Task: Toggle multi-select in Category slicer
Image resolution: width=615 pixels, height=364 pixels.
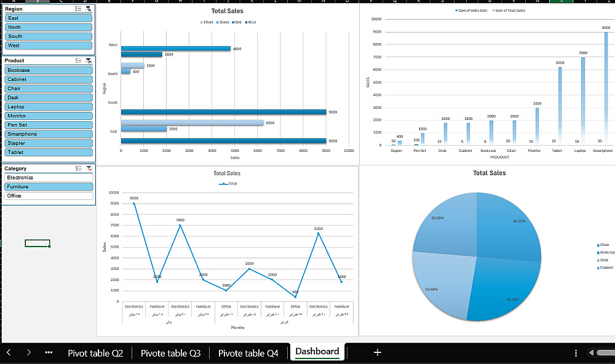Action: [x=79, y=168]
